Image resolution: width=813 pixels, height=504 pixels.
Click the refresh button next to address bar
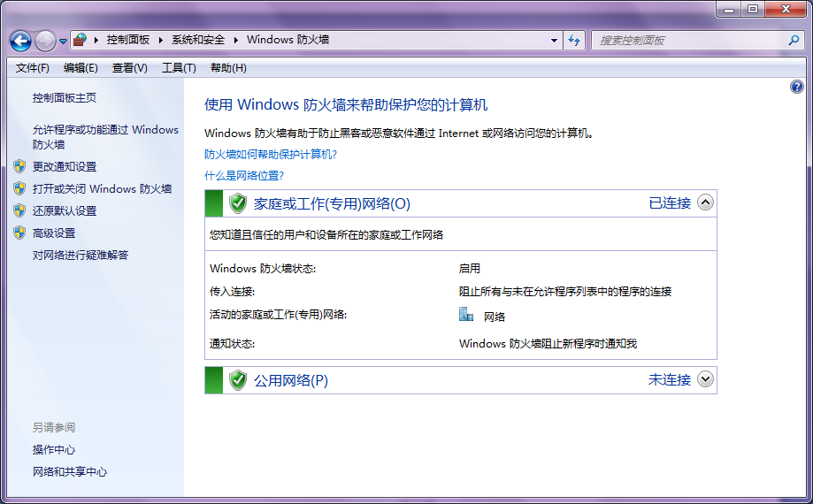click(x=574, y=40)
